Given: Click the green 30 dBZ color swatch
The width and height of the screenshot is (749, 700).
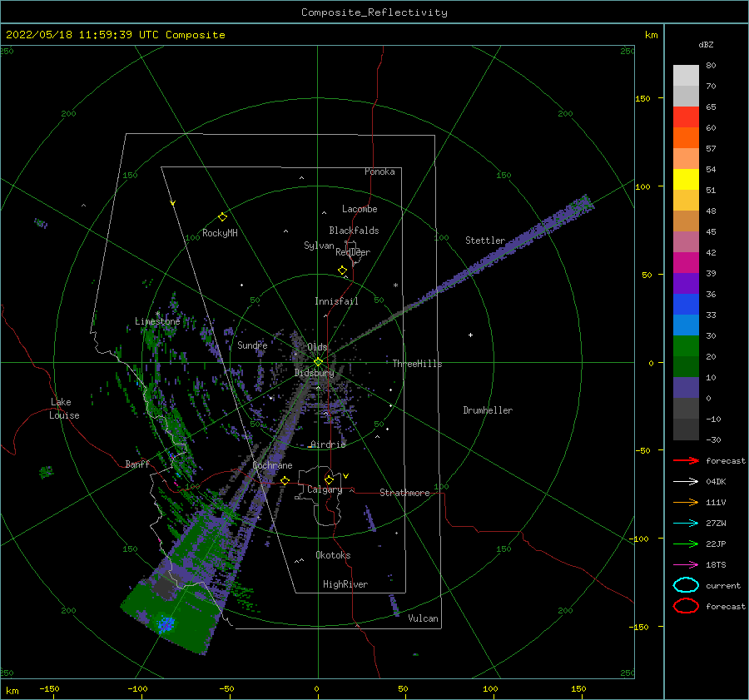Looking at the screenshot, I should pyautogui.click(x=686, y=345).
